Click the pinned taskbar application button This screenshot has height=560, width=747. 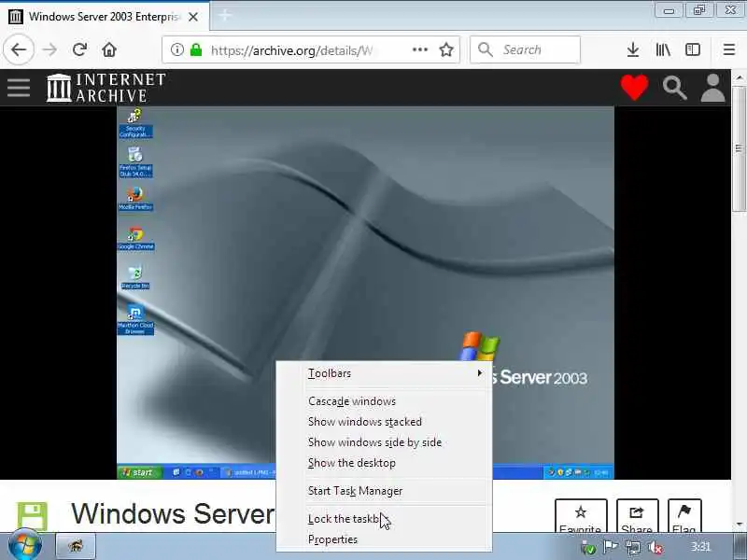[x=77, y=546]
